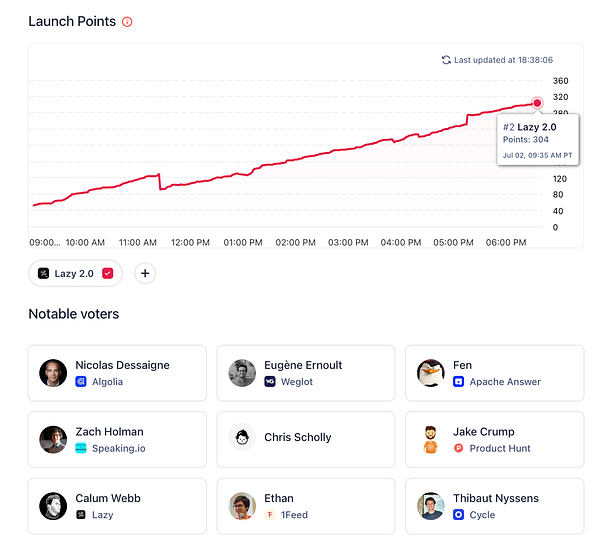Click the Lazy 2.0 product logo chip
This screenshot has height=540, width=600.
click(x=43, y=273)
